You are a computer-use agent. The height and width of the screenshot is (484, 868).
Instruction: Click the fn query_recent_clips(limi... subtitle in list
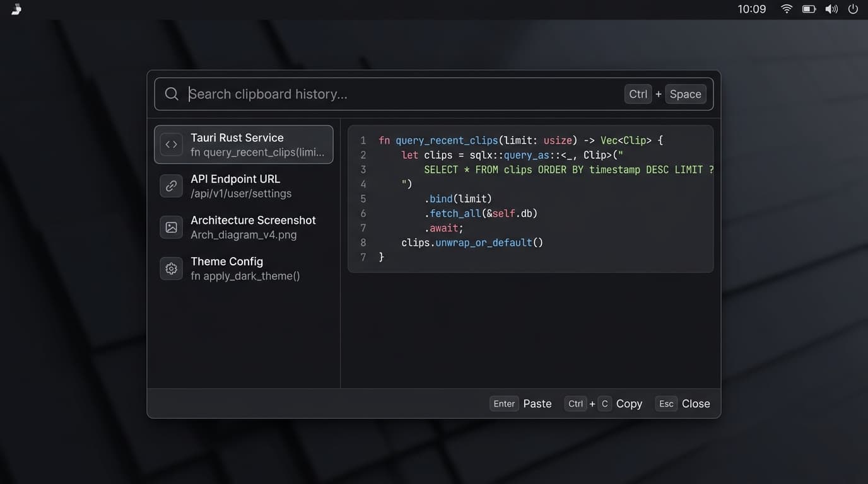[257, 153]
